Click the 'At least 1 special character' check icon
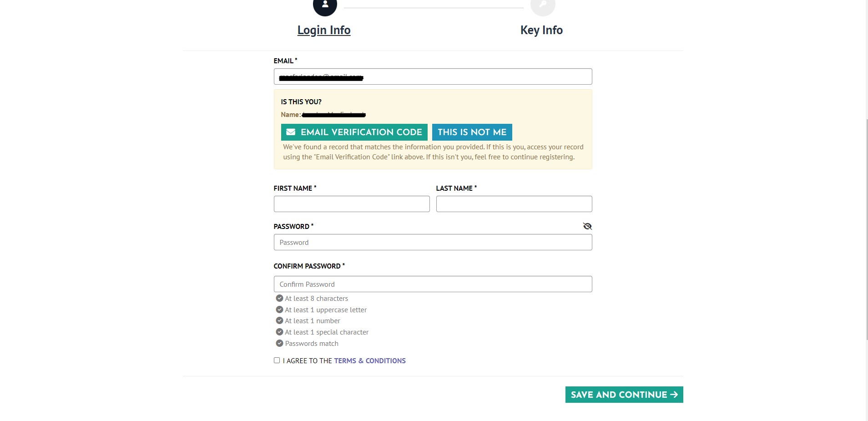868x421 pixels. 279,332
